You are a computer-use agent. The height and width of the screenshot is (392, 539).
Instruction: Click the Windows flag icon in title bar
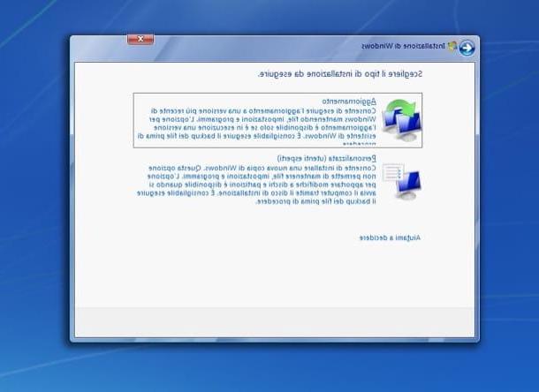point(452,46)
